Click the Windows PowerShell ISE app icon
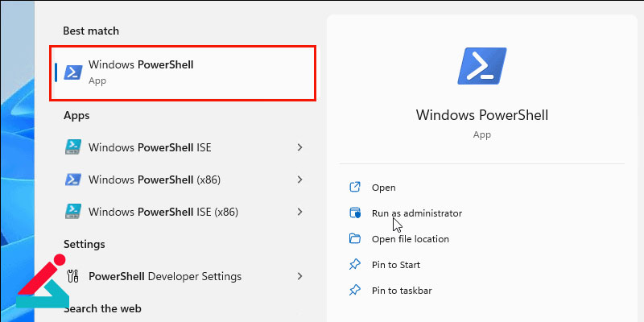This screenshot has width=644, height=322. point(73,147)
